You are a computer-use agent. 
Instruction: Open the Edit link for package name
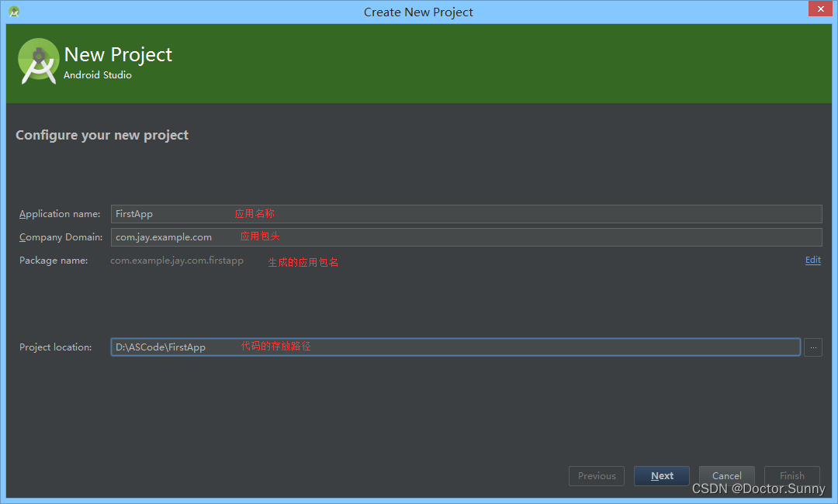click(x=813, y=260)
